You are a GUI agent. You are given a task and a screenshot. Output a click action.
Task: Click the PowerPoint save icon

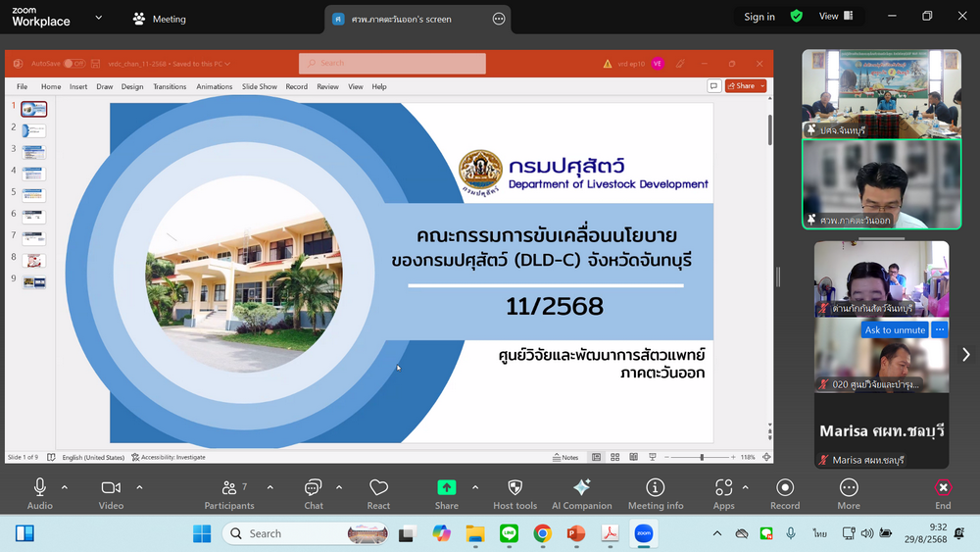click(x=96, y=64)
